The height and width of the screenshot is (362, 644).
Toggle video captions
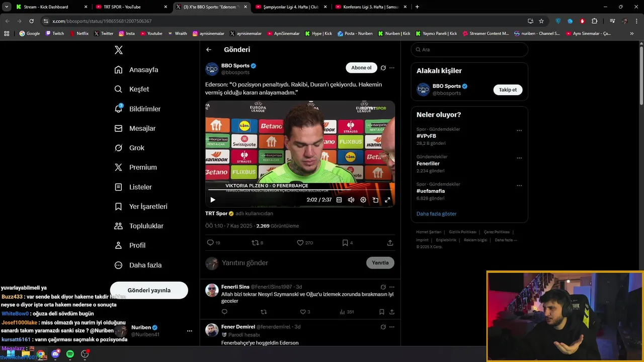[x=339, y=200]
